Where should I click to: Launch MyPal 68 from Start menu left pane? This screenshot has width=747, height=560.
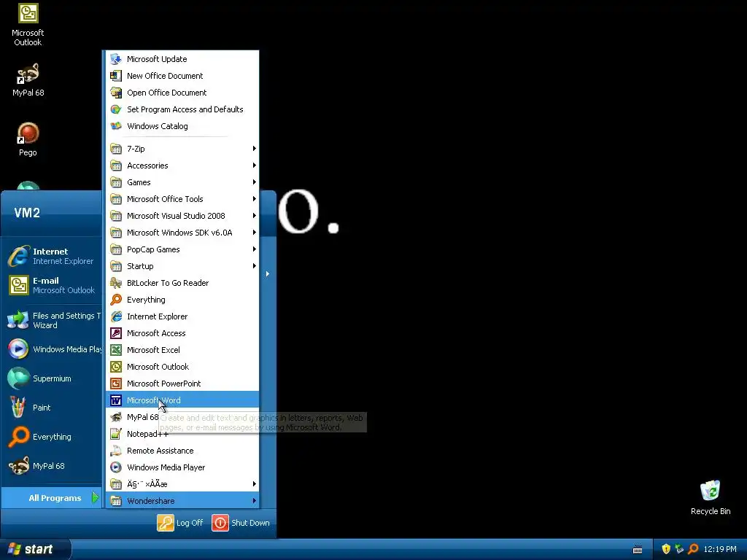(52, 466)
